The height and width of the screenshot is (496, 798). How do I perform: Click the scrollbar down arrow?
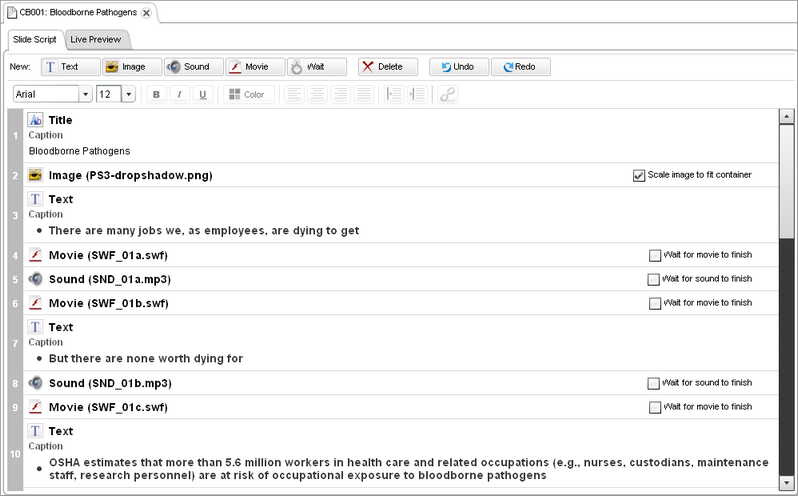[x=786, y=486]
